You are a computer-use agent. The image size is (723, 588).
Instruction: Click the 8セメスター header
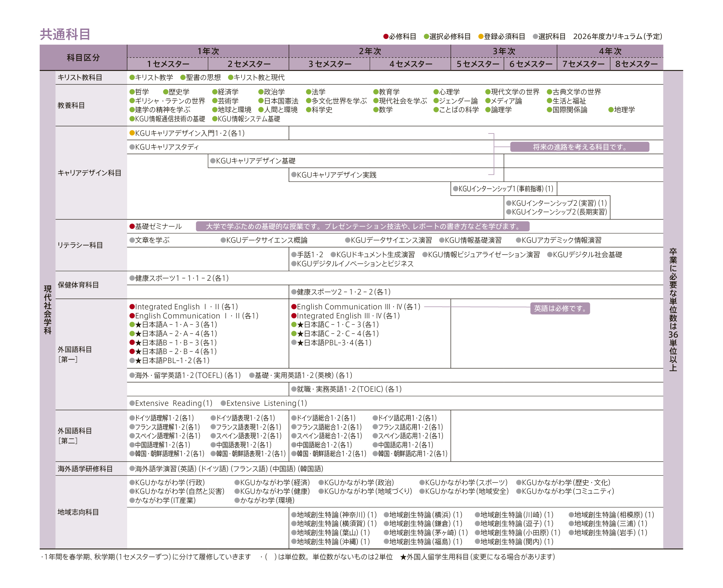click(x=637, y=64)
